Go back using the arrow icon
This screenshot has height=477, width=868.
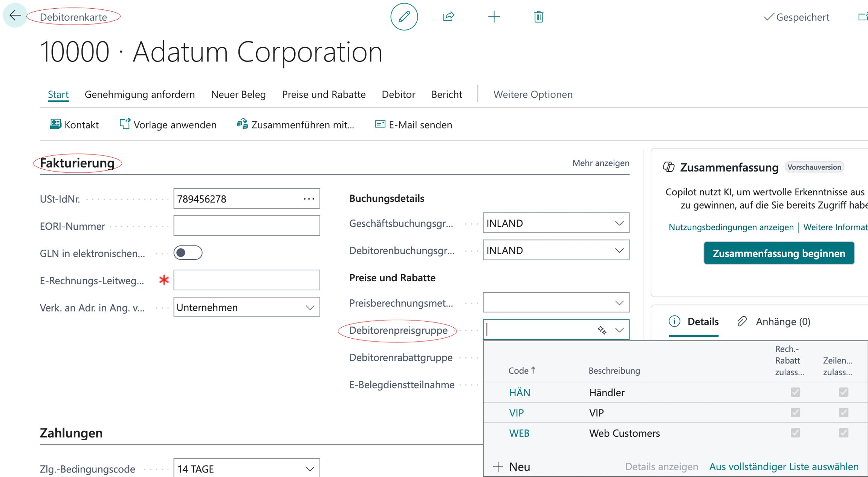coord(15,15)
